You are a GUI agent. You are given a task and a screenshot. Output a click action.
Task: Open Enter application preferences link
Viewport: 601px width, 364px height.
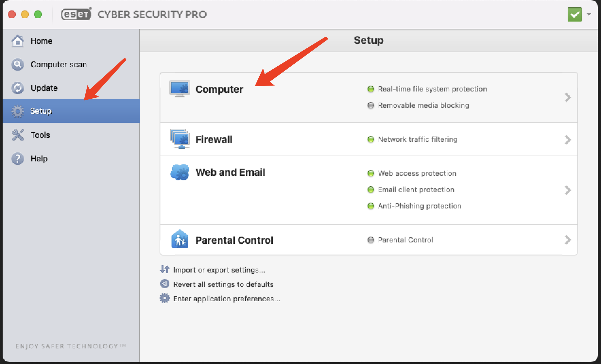(227, 299)
